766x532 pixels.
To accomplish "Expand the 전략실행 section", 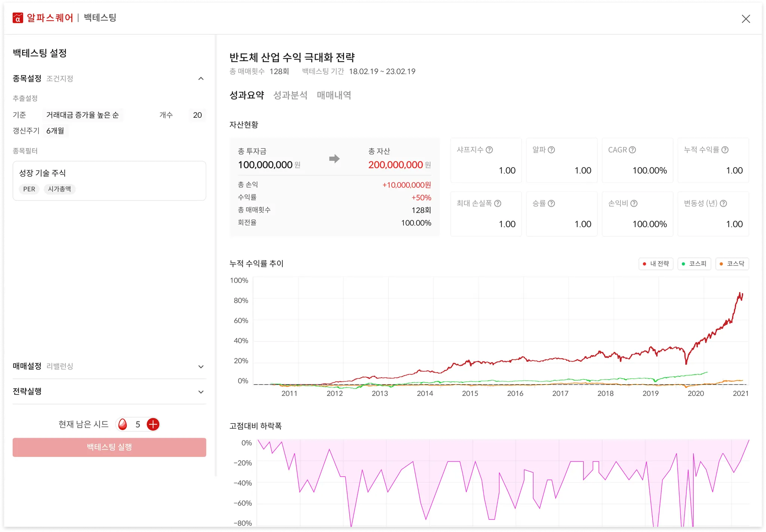I will [201, 392].
